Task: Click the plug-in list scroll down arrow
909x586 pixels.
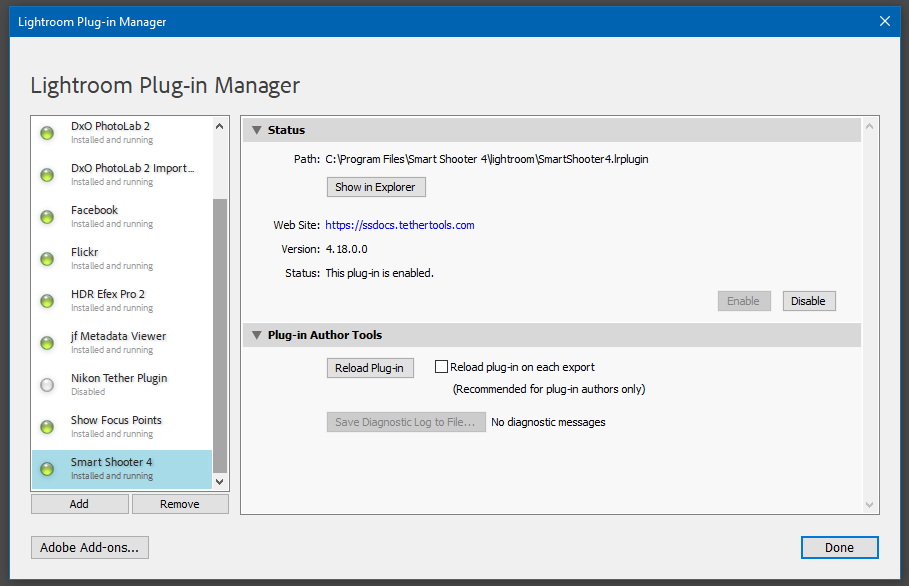Action: (220, 482)
